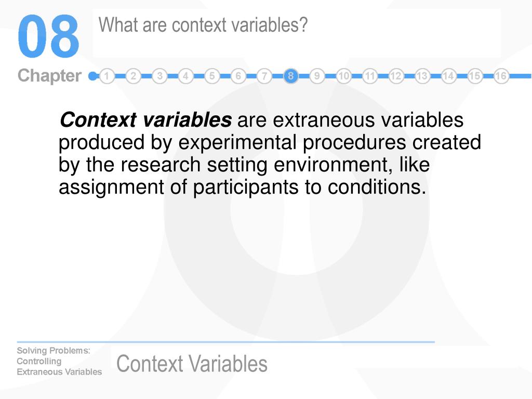Jump to chapter 14 circle

click(x=448, y=76)
